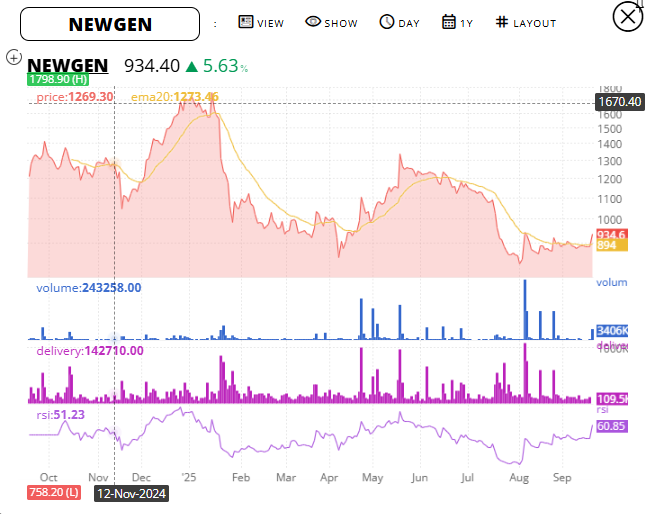649x514 pixels.
Task: Click the delivery:142710.00 legend text
Action: pos(90,351)
